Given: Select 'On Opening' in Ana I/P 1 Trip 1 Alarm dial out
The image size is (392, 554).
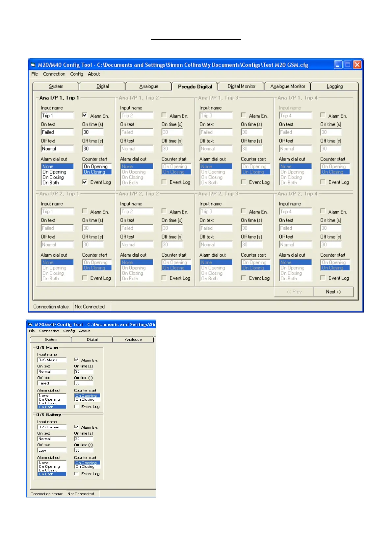Looking at the screenshot, I should click(57, 172).
